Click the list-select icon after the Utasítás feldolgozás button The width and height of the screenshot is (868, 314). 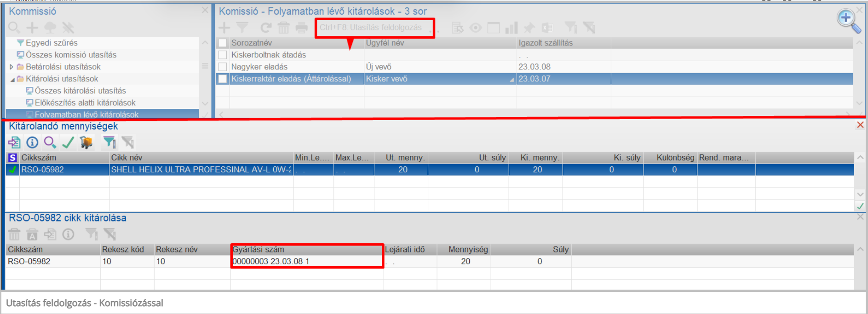coord(457,28)
